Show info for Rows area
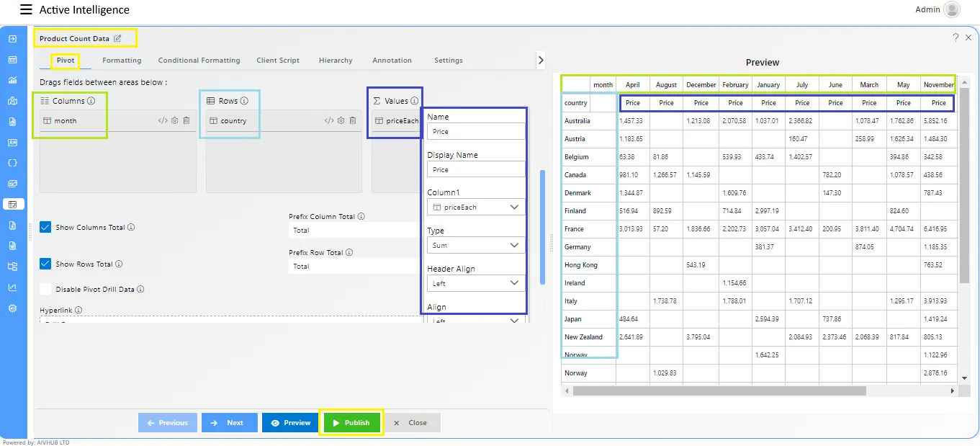This screenshot has width=980, height=446. coord(244,101)
